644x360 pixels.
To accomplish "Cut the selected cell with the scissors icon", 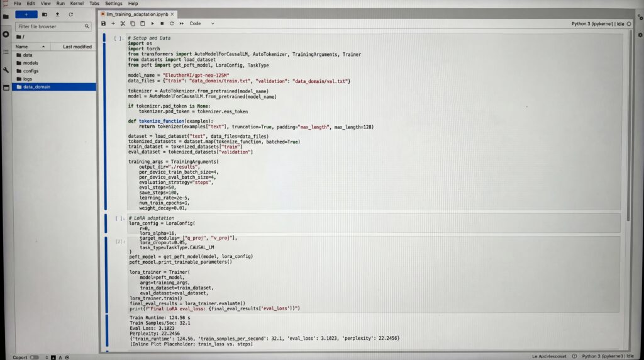I will (123, 23).
